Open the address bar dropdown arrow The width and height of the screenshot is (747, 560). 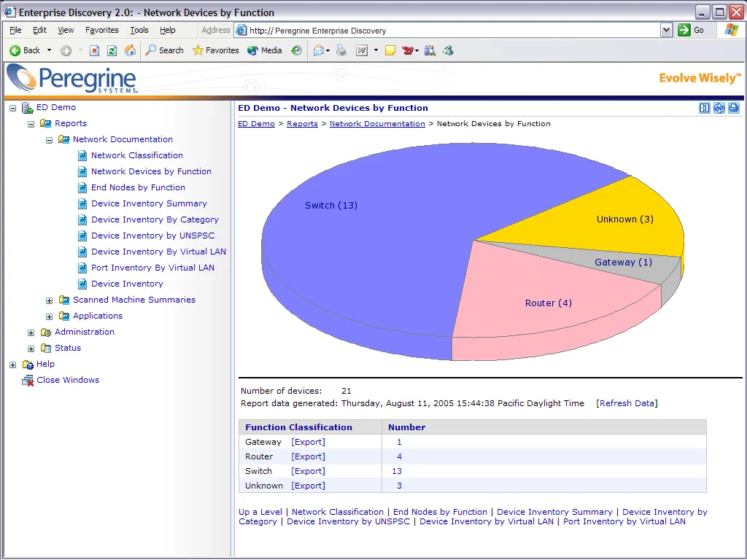(x=666, y=31)
